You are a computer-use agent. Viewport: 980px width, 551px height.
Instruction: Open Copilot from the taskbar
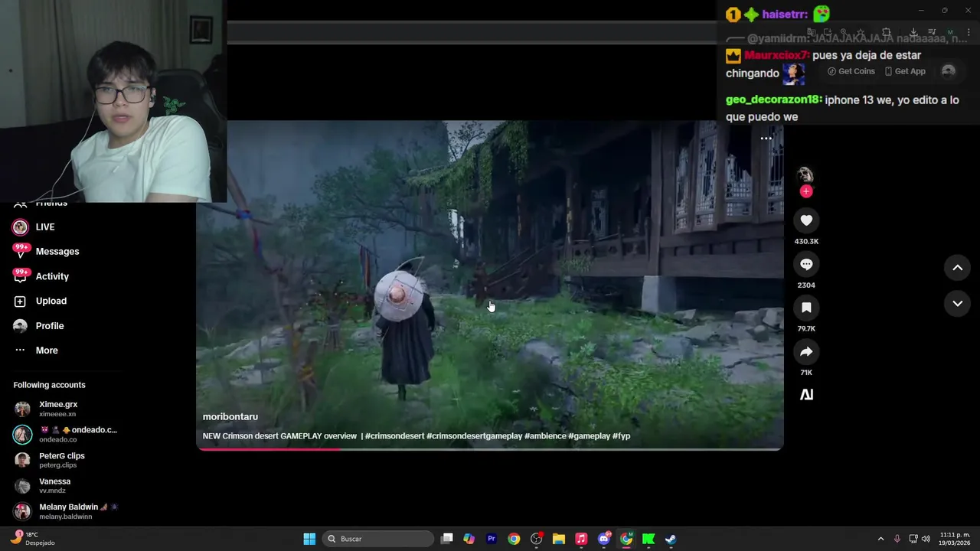pyautogui.click(x=469, y=539)
